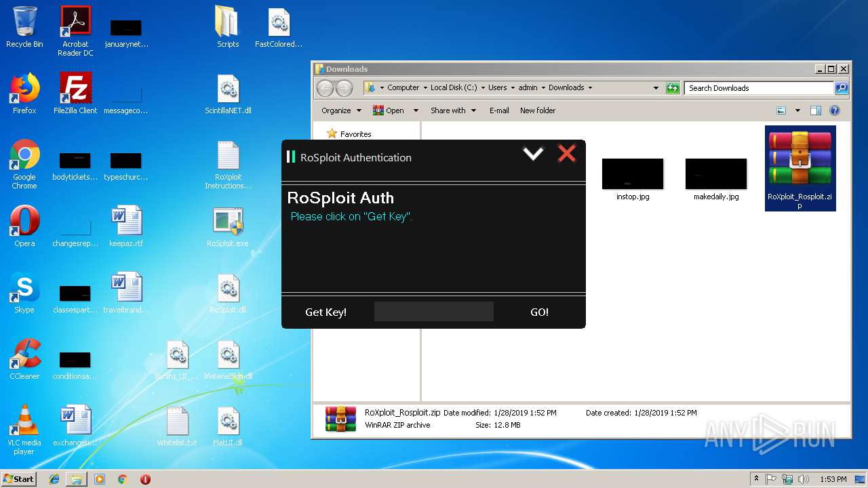This screenshot has width=868, height=488.
Task: Open media player from the taskbar
Action: coord(100,479)
